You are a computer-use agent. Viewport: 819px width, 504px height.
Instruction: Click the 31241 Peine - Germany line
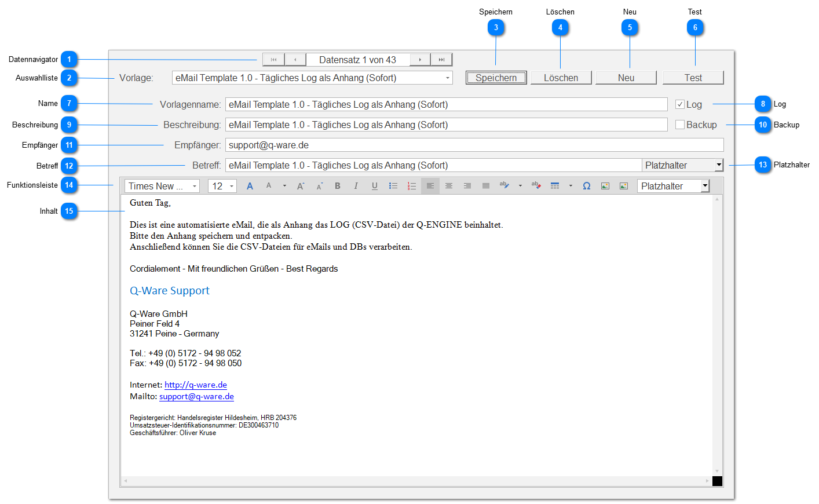click(174, 334)
